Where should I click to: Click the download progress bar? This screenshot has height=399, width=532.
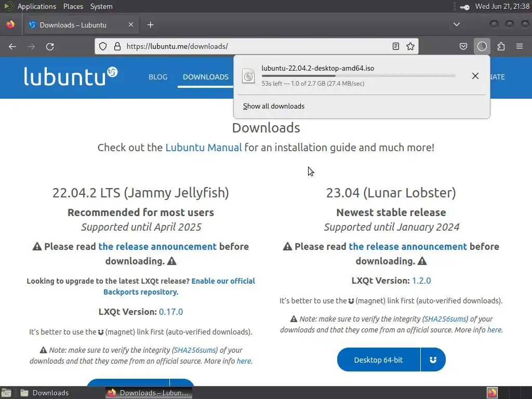pos(358,76)
